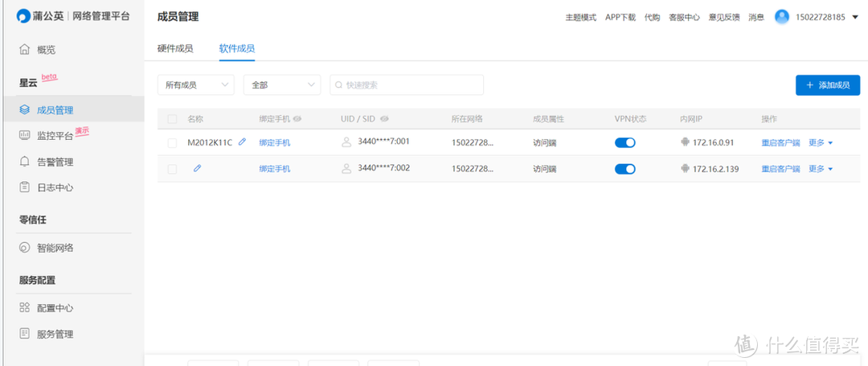Click the 快速搜索 input field
Viewport: 868px width, 366px height.
tap(407, 84)
